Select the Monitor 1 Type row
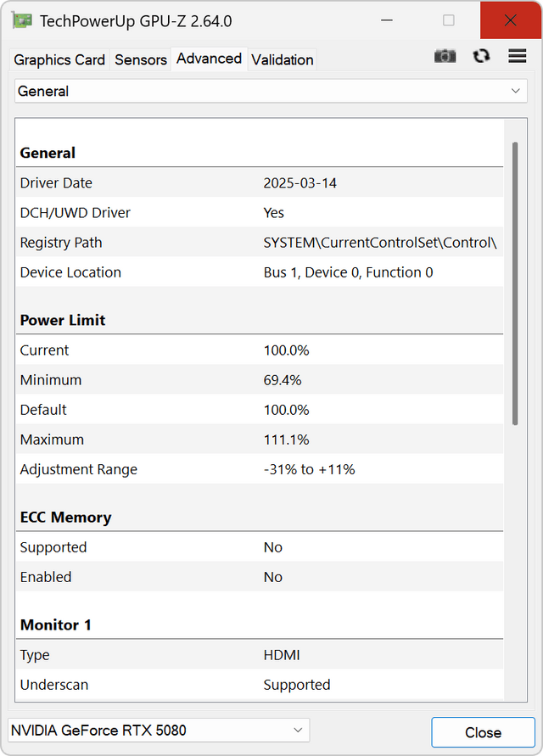 click(x=260, y=655)
